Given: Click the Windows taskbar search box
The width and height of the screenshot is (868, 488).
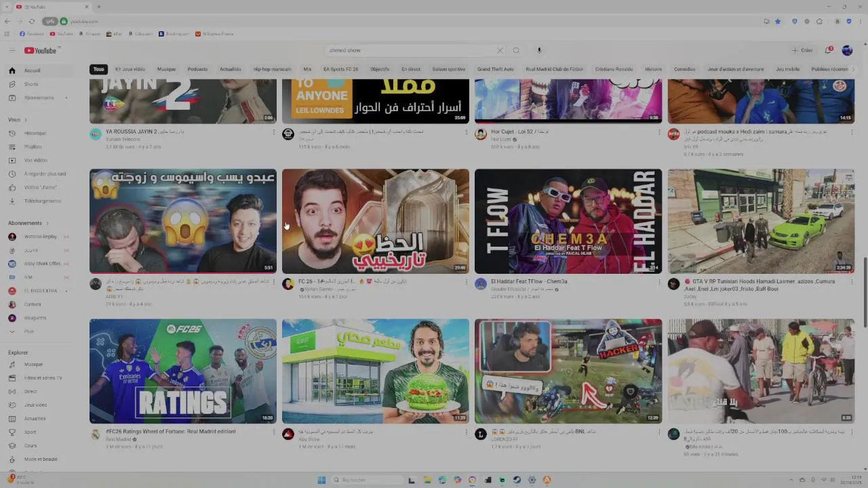Looking at the screenshot, I should pyautogui.click(x=367, y=480).
